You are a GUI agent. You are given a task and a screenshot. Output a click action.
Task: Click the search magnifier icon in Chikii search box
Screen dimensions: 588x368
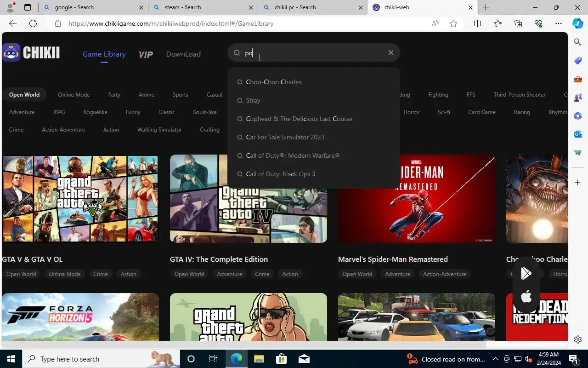click(x=237, y=53)
